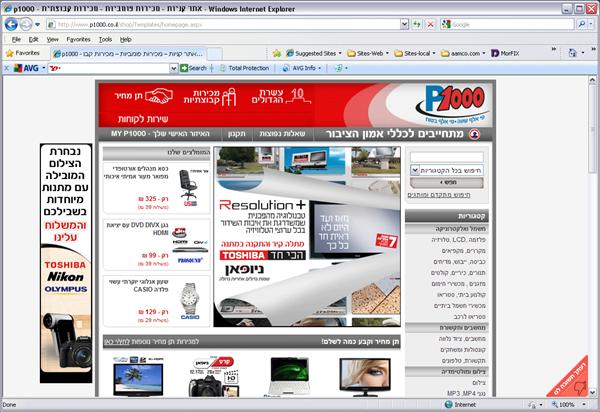The image size is (600, 412).
Task: Click the group sales people icon
Action: 229,97
